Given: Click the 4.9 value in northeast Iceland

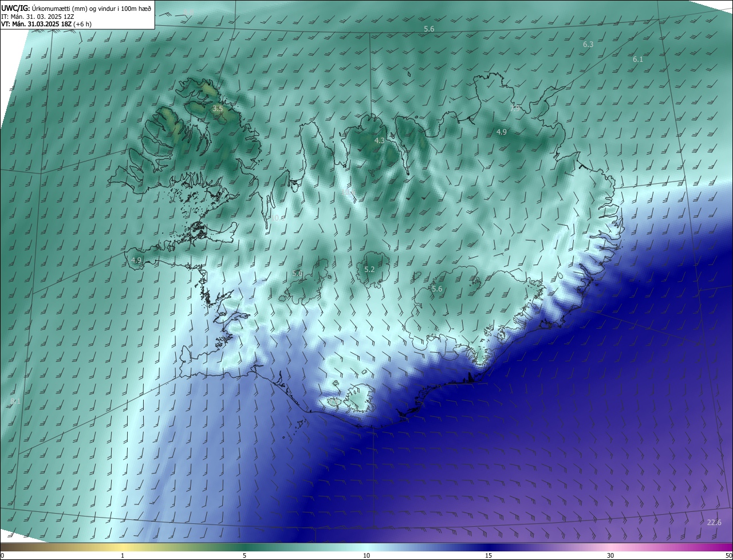Looking at the screenshot, I should [x=501, y=132].
